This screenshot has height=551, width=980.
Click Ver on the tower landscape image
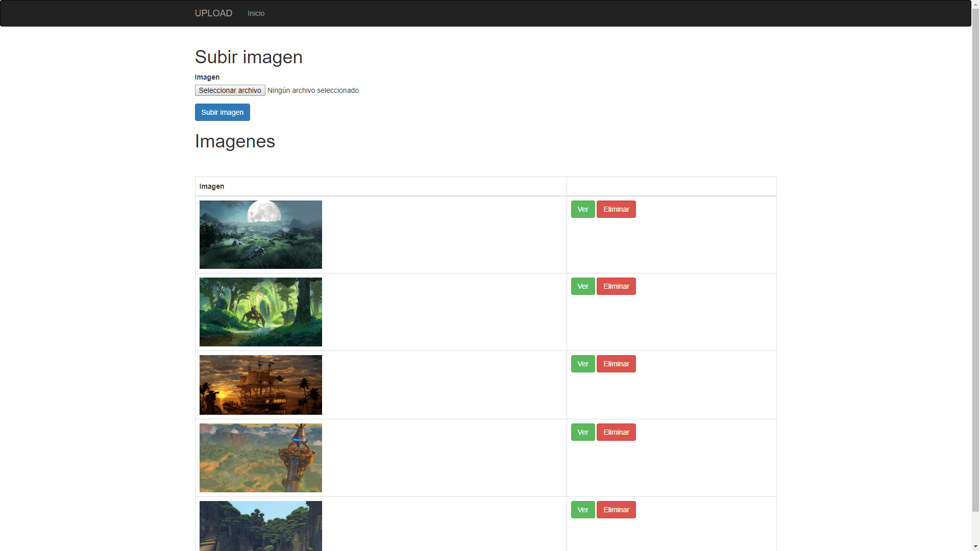pos(582,432)
